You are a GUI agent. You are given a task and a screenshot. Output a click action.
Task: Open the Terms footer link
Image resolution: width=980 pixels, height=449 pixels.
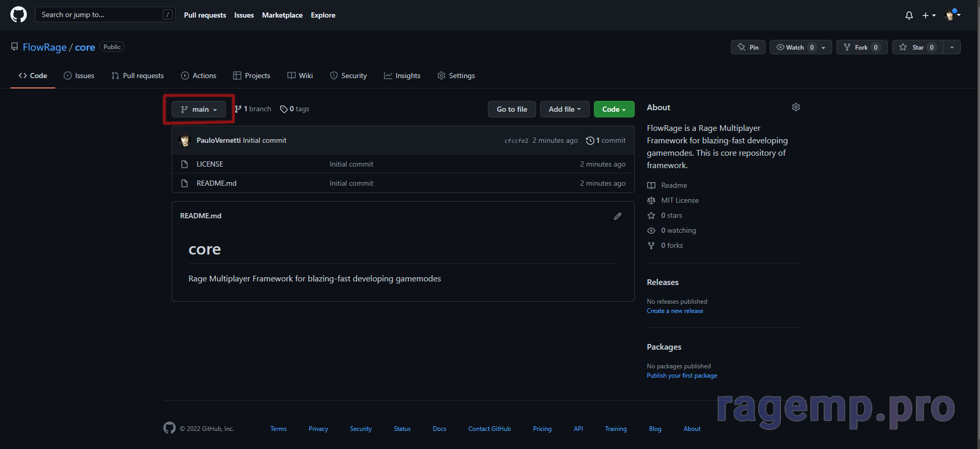[279, 429]
